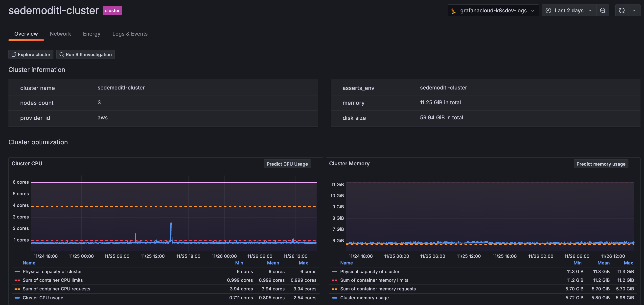
Task: Click the Predict CPU Usage button
Action: [x=287, y=164]
